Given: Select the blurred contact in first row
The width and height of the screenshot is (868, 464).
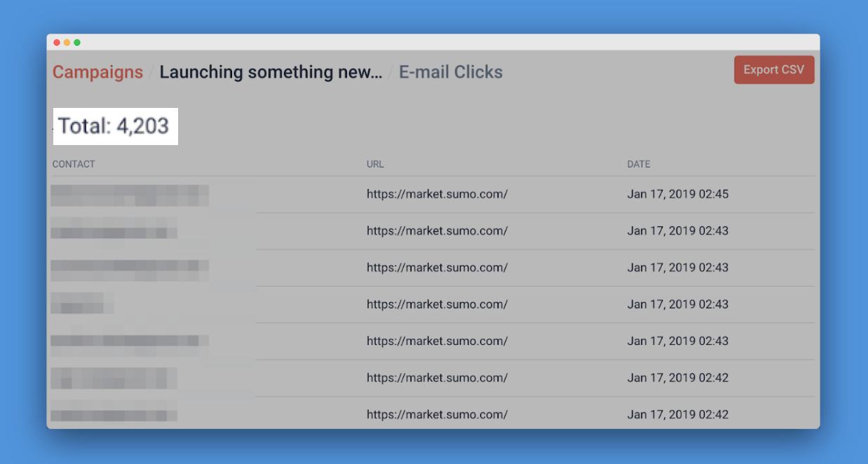Looking at the screenshot, I should 130,195.
